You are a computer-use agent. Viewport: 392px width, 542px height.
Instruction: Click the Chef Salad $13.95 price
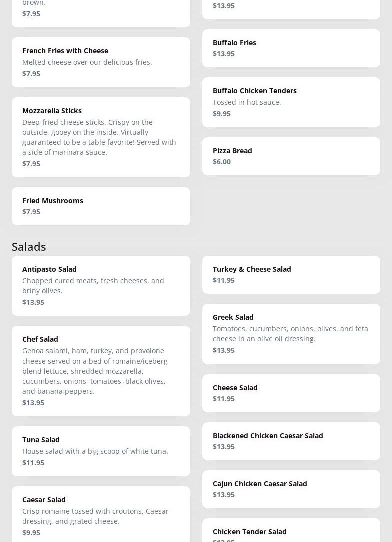click(33, 403)
